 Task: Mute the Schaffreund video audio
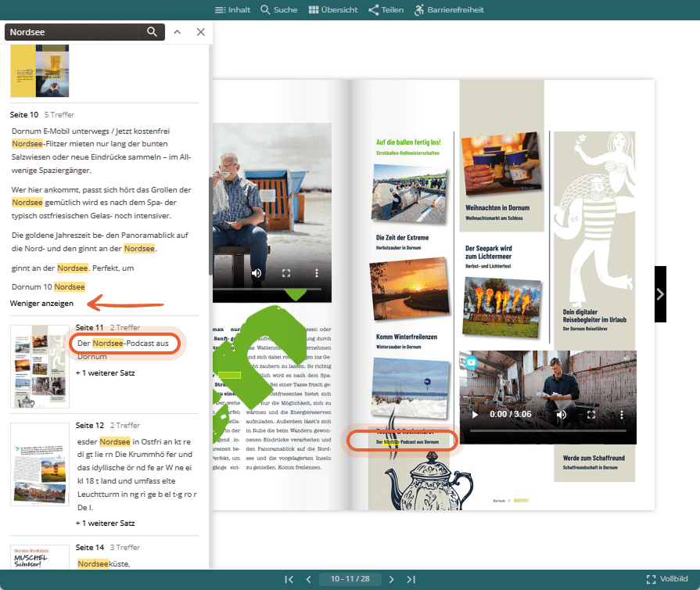(562, 415)
